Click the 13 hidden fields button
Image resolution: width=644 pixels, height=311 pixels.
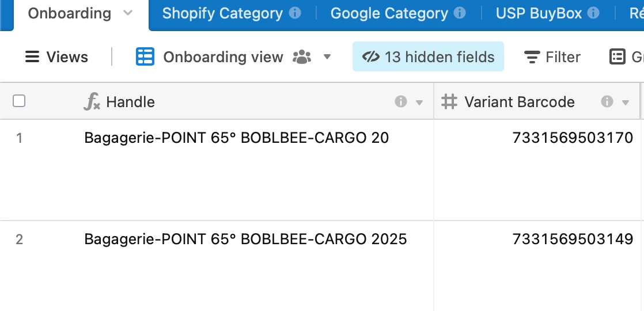pos(428,56)
